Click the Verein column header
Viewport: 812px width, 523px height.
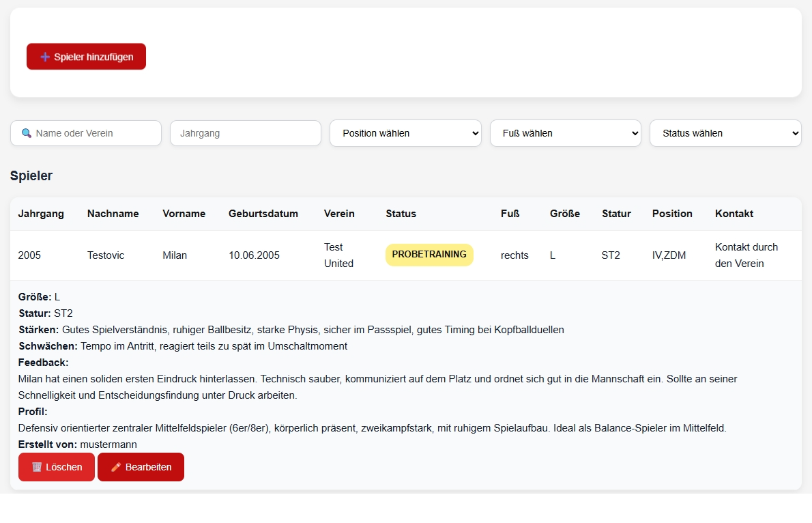tap(339, 214)
